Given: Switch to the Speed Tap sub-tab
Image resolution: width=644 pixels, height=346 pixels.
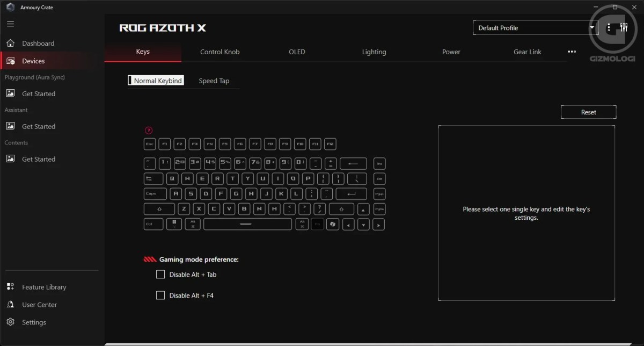Looking at the screenshot, I should [214, 81].
